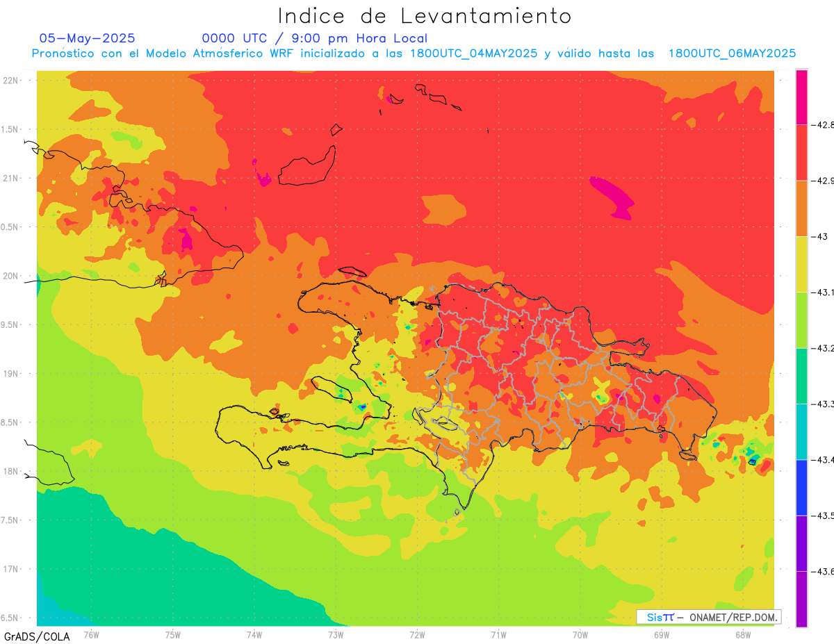Click the "71W" longitude label
This screenshot has width=834, height=644.
point(498,634)
